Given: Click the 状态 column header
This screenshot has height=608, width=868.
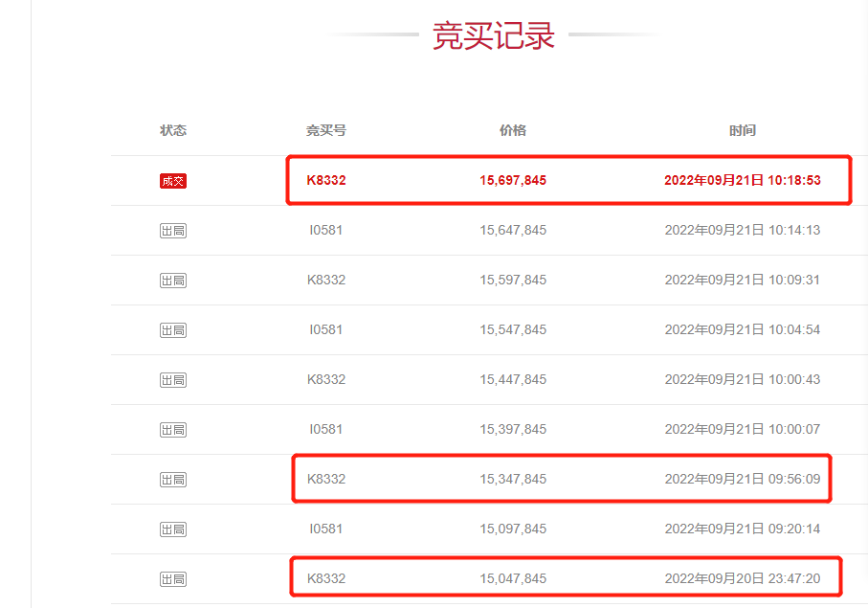Looking at the screenshot, I should [173, 130].
